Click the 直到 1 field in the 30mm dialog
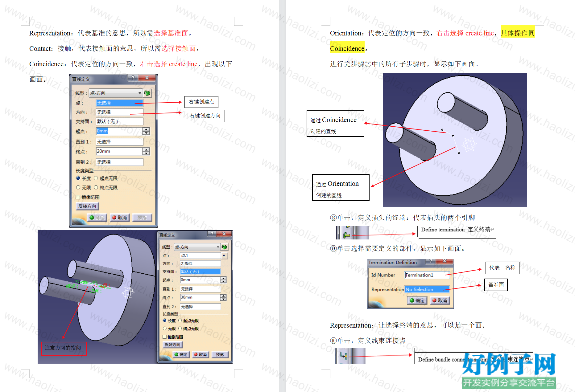This screenshot has width=575, height=392. click(x=200, y=289)
